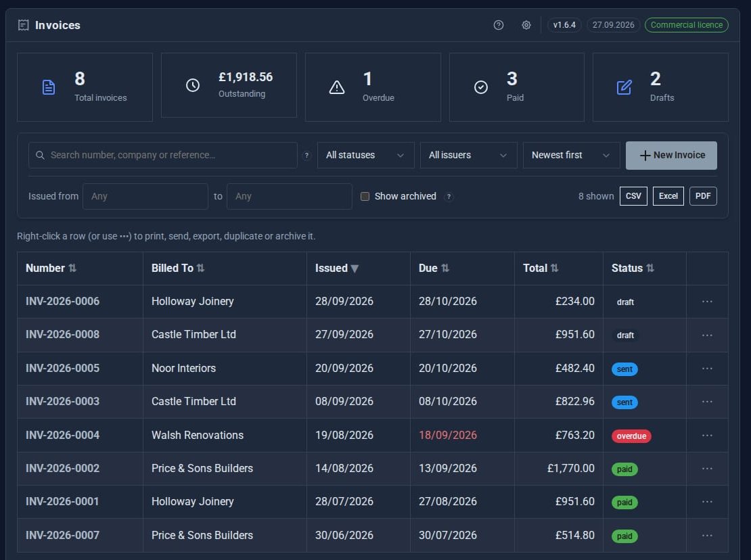751x560 pixels.
Task: Click the Overdue warning triangle icon
Action: [x=337, y=87]
